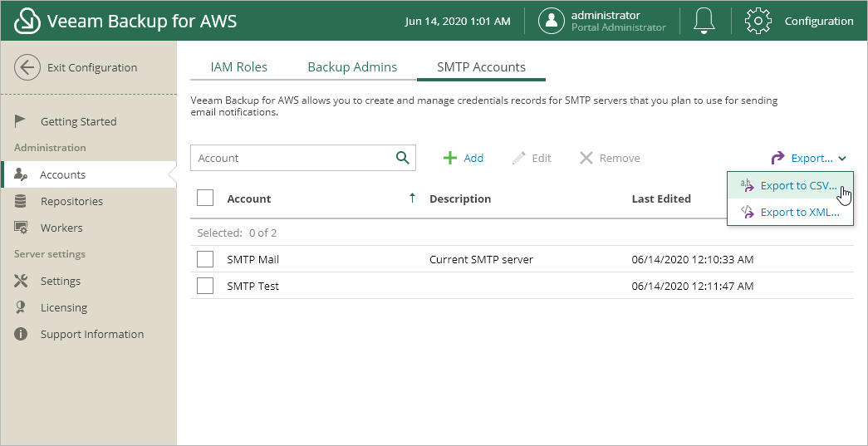The height and width of the screenshot is (446, 868).
Task: Click the Getting Started flag icon
Action: tap(21, 121)
